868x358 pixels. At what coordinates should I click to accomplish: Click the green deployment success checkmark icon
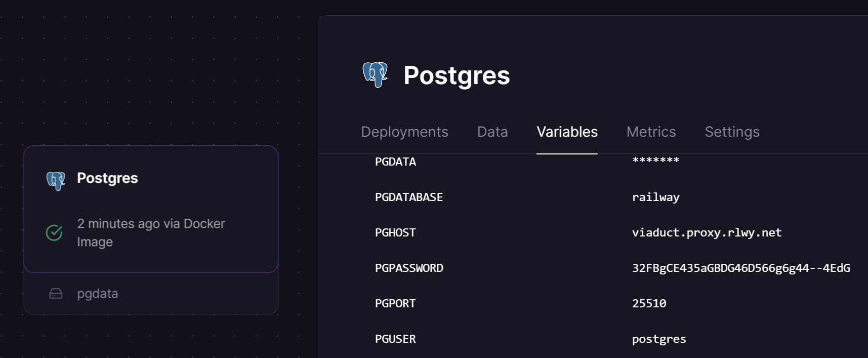54,232
